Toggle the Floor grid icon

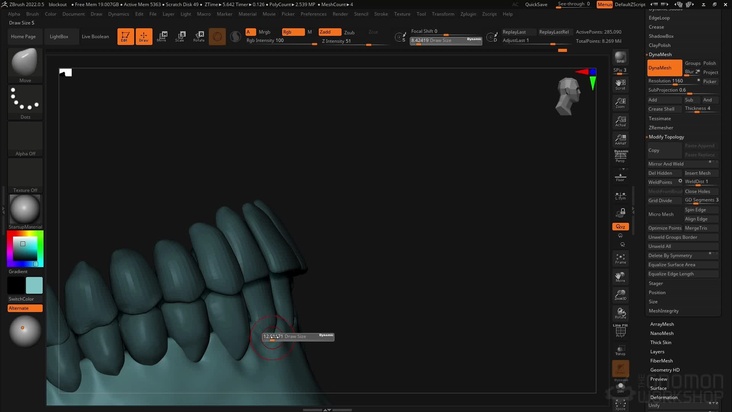(x=620, y=177)
